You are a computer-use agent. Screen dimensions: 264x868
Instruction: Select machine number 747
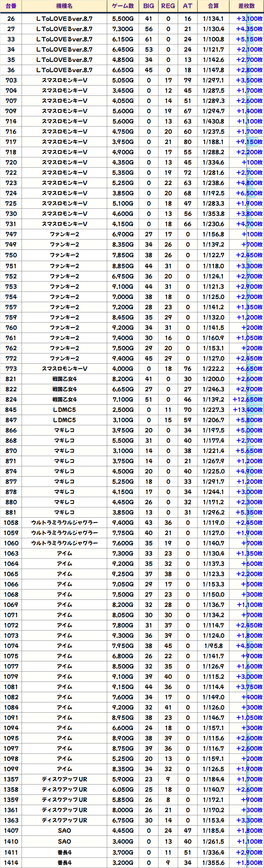point(11,234)
